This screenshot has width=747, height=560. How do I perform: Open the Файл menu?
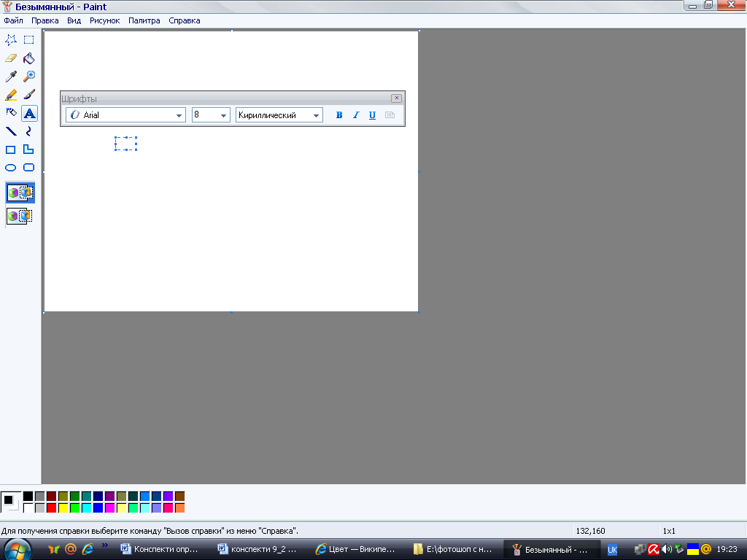click(x=13, y=20)
